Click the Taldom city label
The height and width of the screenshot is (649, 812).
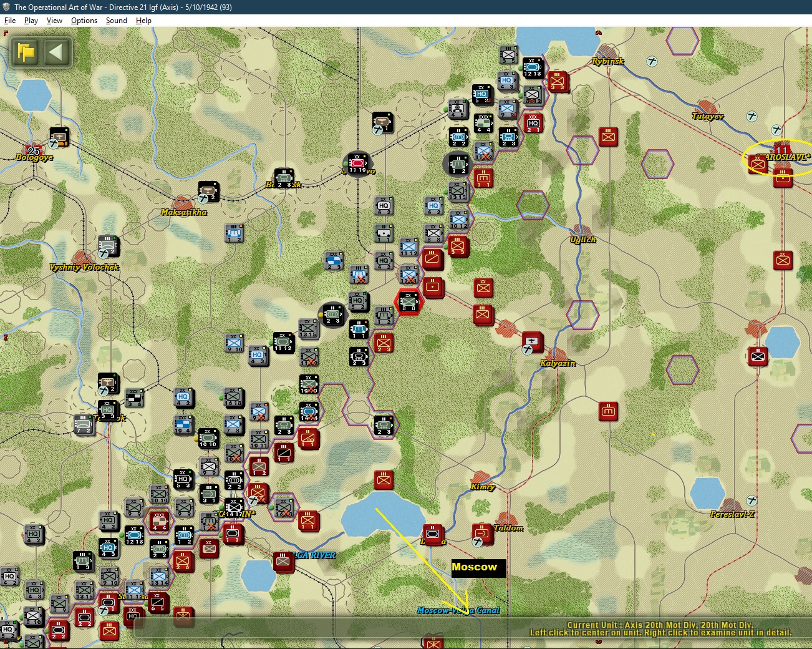(x=508, y=528)
